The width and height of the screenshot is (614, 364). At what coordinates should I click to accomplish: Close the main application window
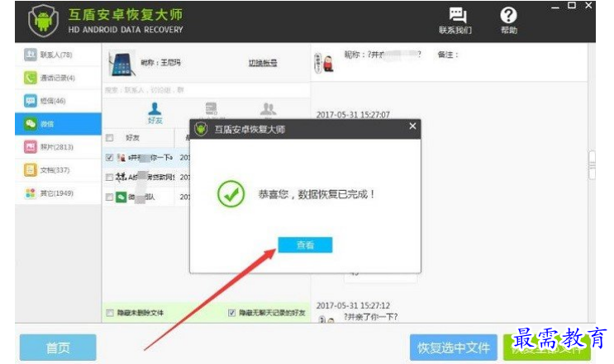tap(588, 6)
